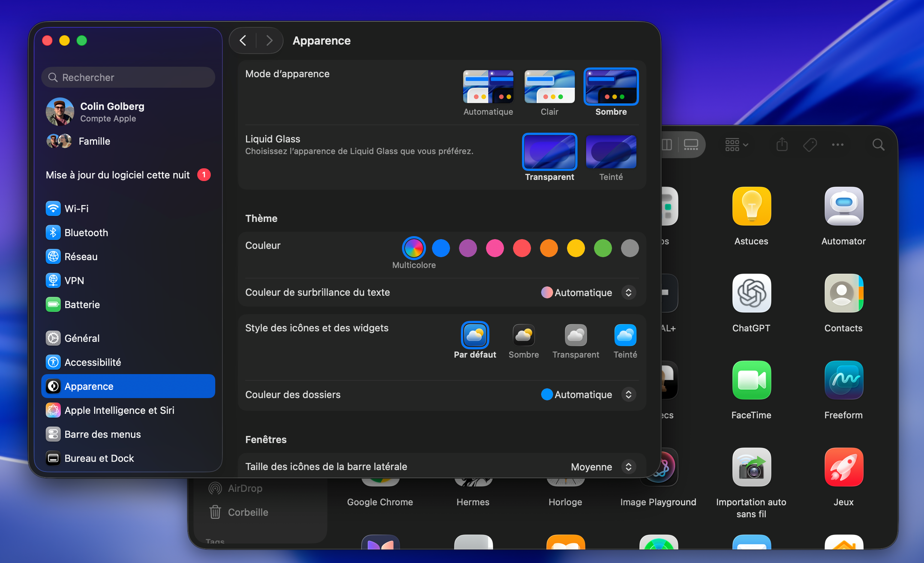Image resolution: width=924 pixels, height=563 pixels.
Task: Open Horloge app in Finder window
Action: click(565, 502)
